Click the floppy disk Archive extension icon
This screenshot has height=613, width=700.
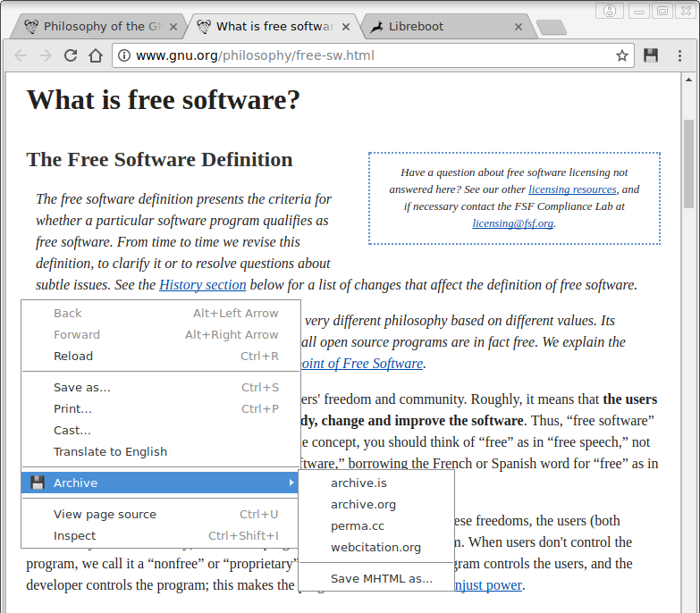point(651,55)
